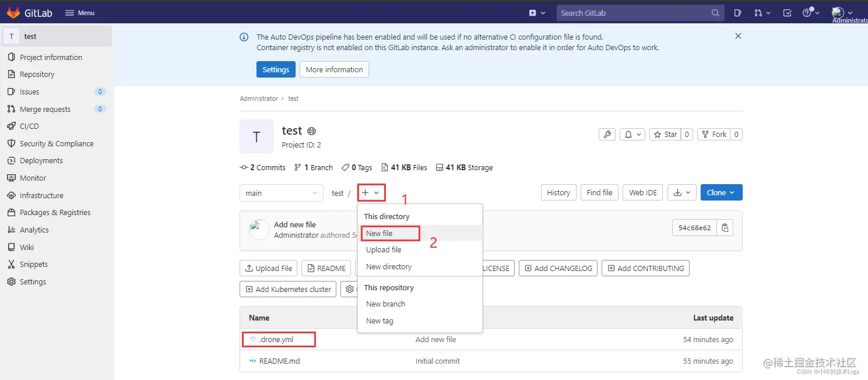Open Wiki in sidebar
868x380 pixels.
(27, 247)
